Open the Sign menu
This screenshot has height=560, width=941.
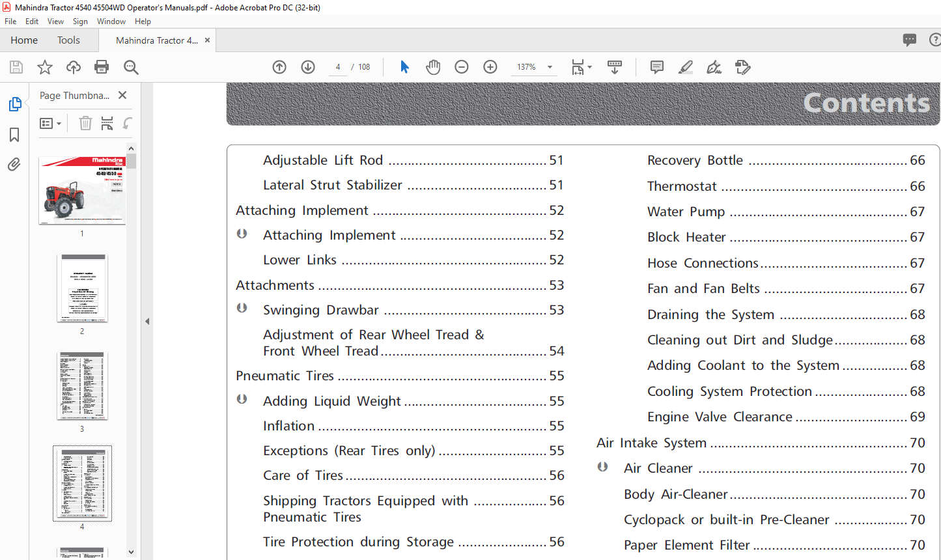coord(80,21)
